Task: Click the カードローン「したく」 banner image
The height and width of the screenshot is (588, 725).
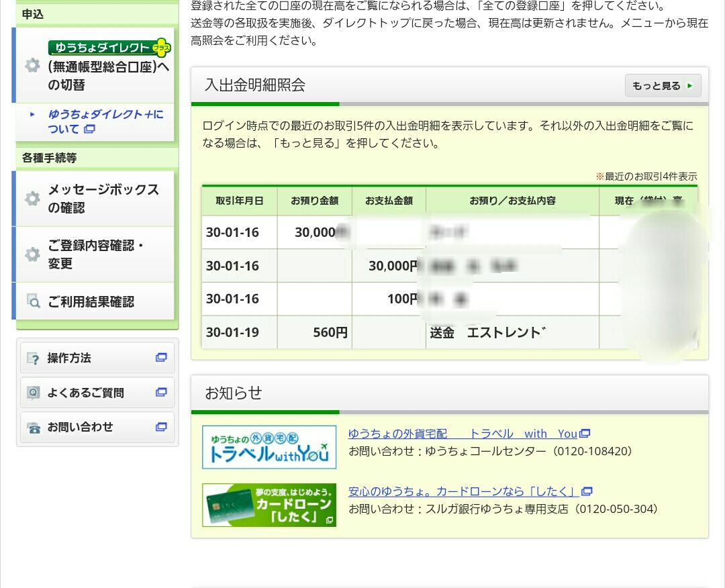Action: tap(269, 505)
